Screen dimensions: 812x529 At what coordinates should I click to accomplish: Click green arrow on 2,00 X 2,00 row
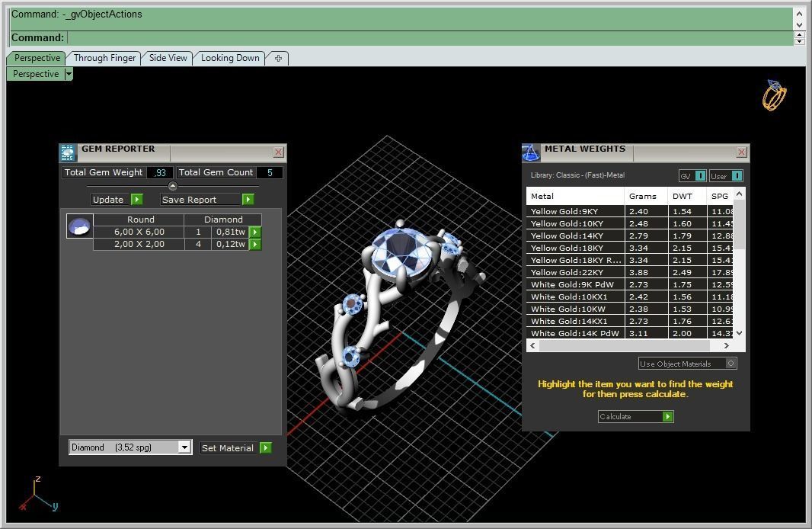(255, 244)
